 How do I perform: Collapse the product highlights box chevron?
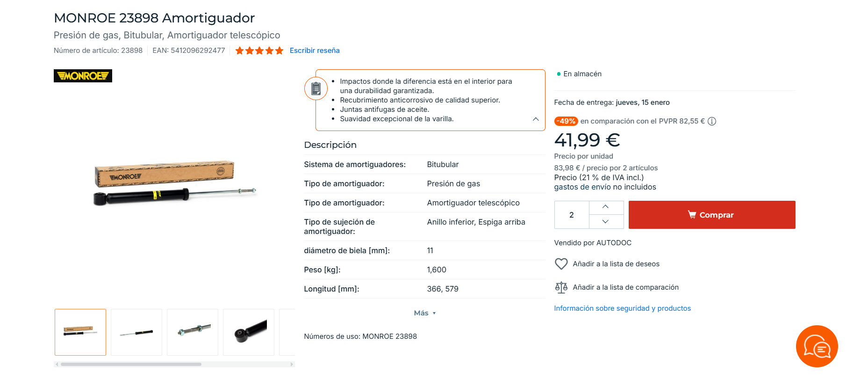[536, 119]
